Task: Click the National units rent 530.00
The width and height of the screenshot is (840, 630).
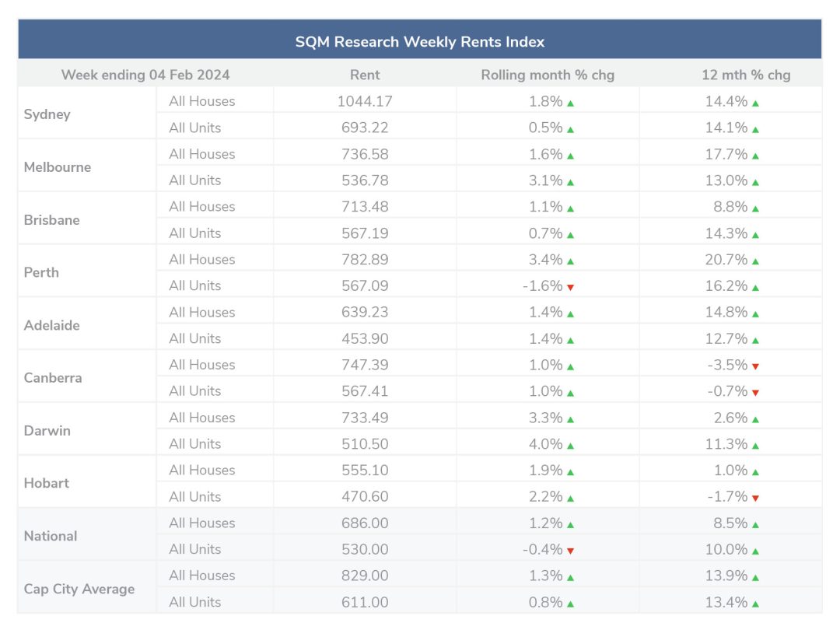Action: click(365, 549)
